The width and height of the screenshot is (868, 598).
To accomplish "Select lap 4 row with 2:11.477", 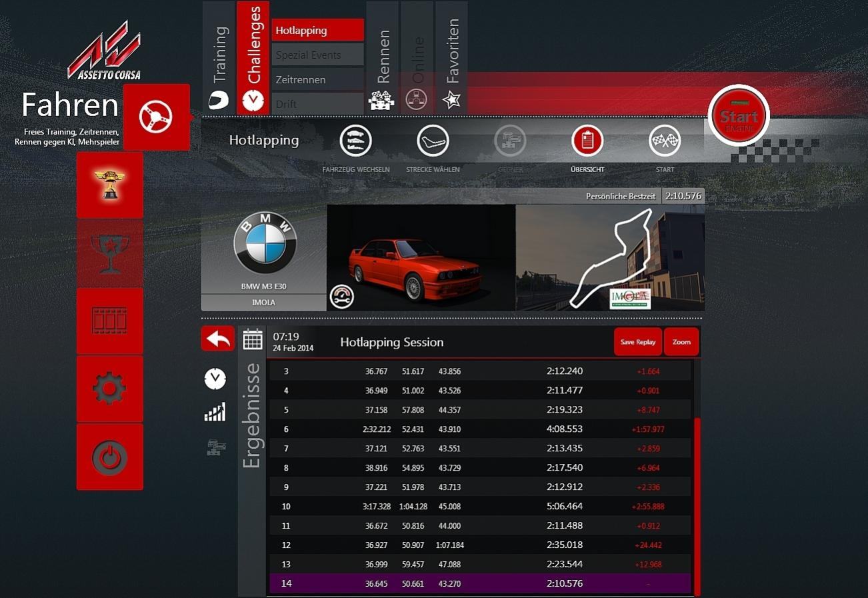I will point(480,391).
